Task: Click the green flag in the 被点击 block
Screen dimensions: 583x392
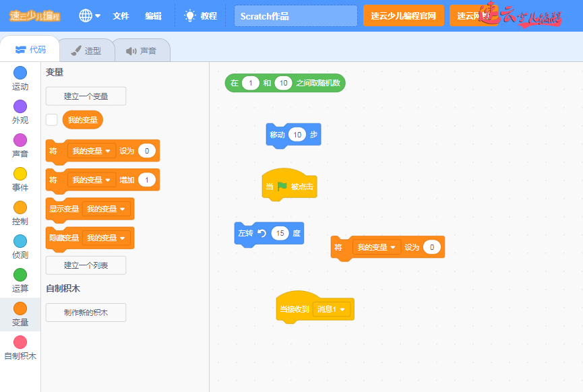Action: [x=282, y=187]
